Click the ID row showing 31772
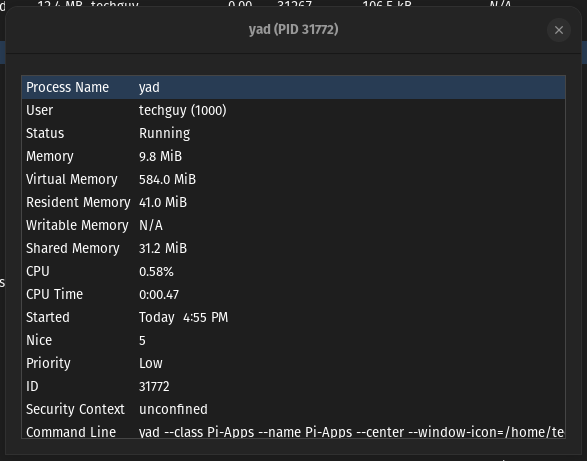The width and height of the screenshot is (587, 461). 294,386
